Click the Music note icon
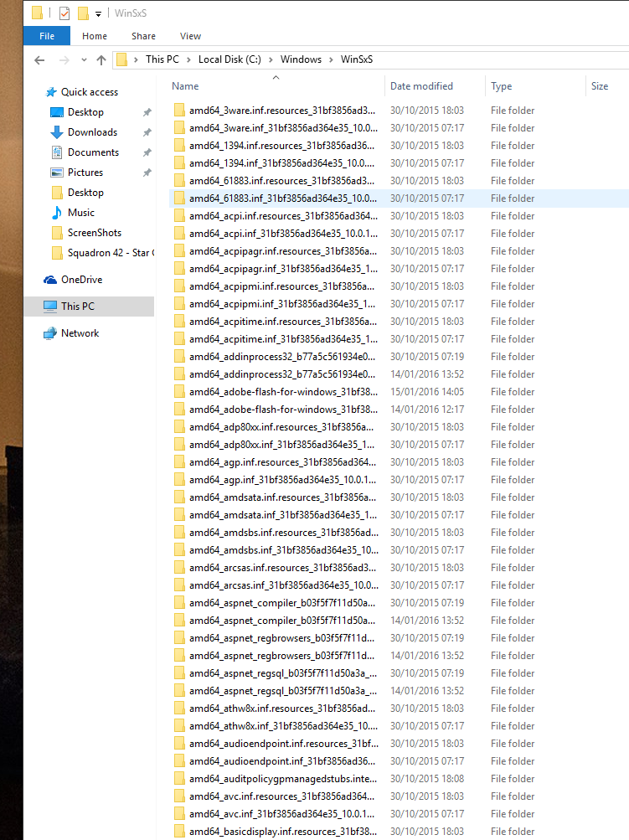The height and width of the screenshot is (840, 629). pyautogui.click(x=56, y=213)
